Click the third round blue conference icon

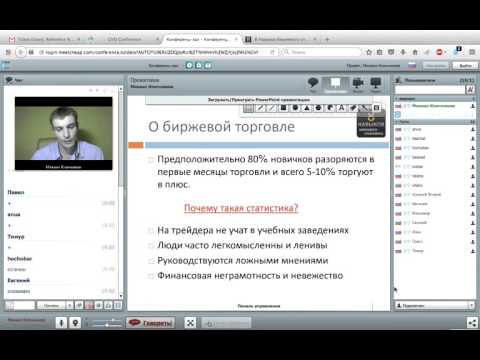click(x=208, y=65)
